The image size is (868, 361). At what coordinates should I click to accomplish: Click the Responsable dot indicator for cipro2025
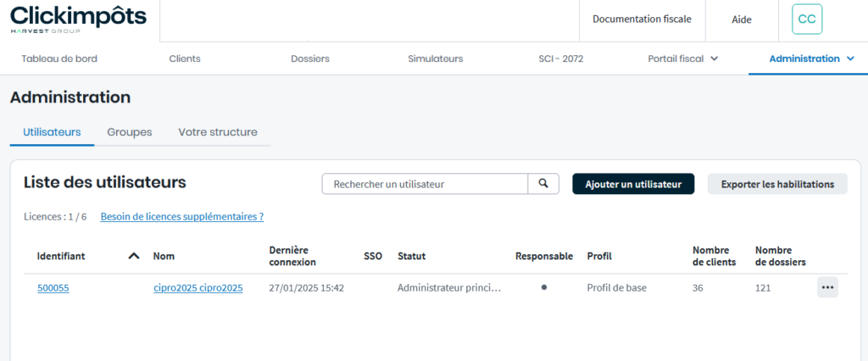(x=543, y=287)
